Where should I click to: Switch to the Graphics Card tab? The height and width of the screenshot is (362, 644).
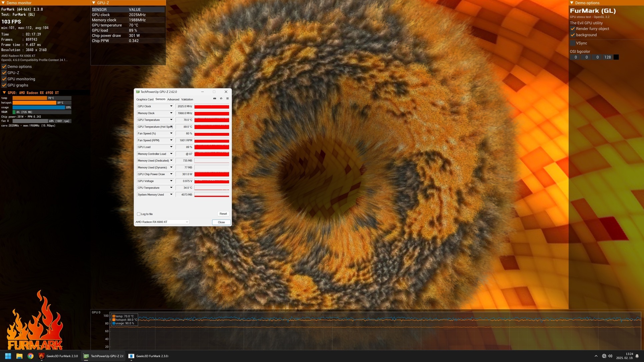click(x=145, y=99)
